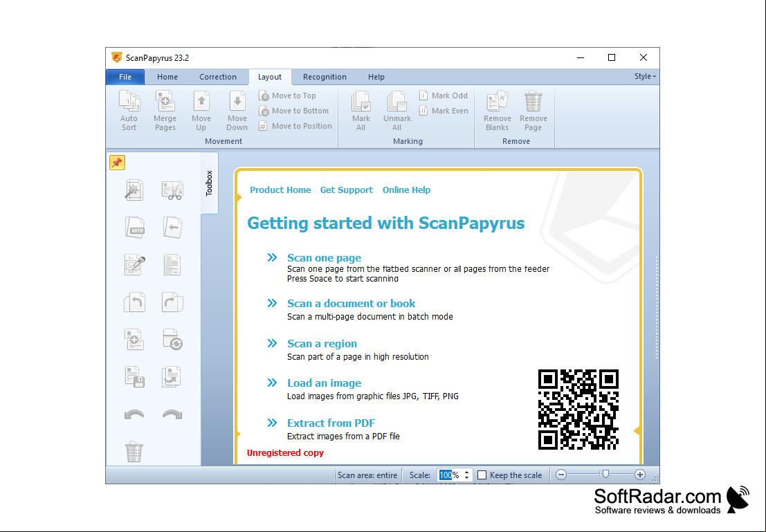The height and width of the screenshot is (532, 766).
Task: Click the AUTO page toolbox icon
Action: click(134, 227)
